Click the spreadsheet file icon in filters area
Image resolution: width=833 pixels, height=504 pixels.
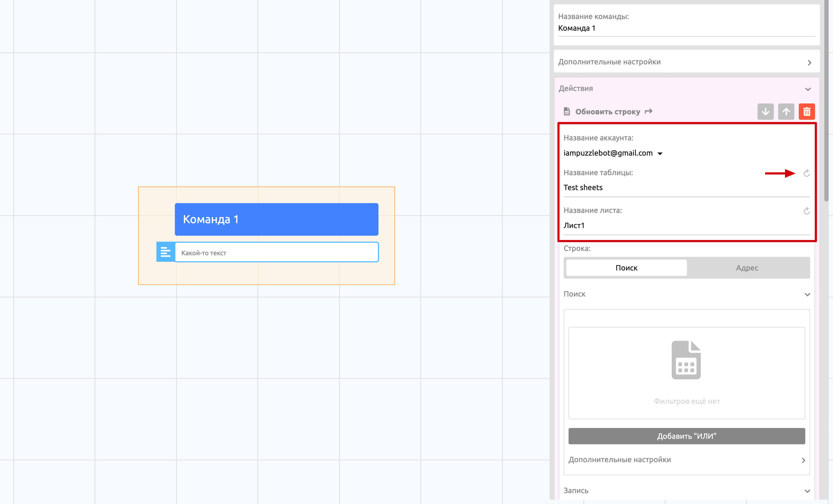tap(686, 360)
